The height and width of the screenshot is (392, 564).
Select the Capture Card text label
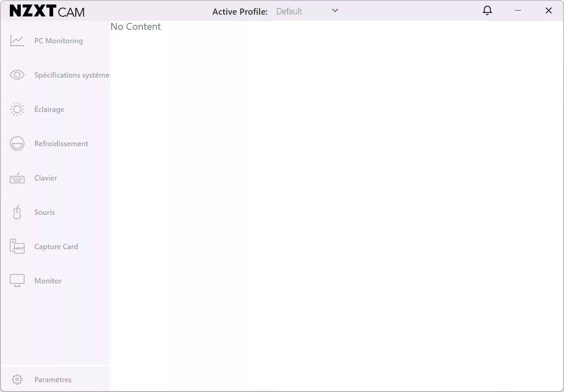click(x=56, y=247)
